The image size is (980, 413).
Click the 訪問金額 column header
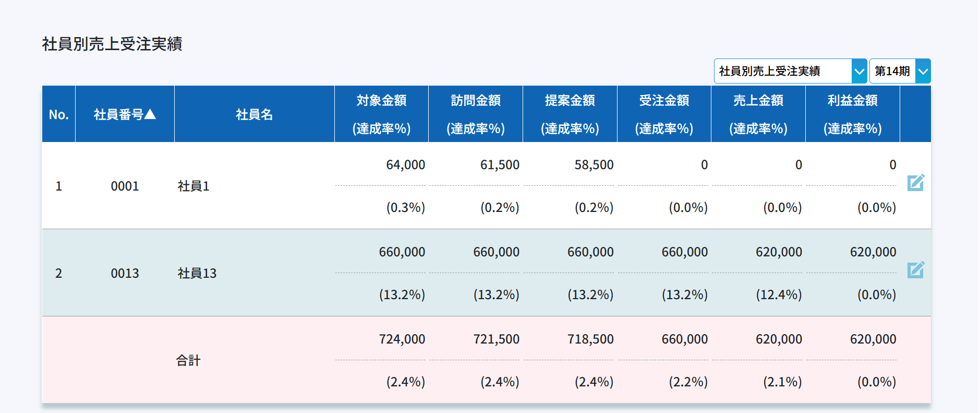tap(476, 101)
